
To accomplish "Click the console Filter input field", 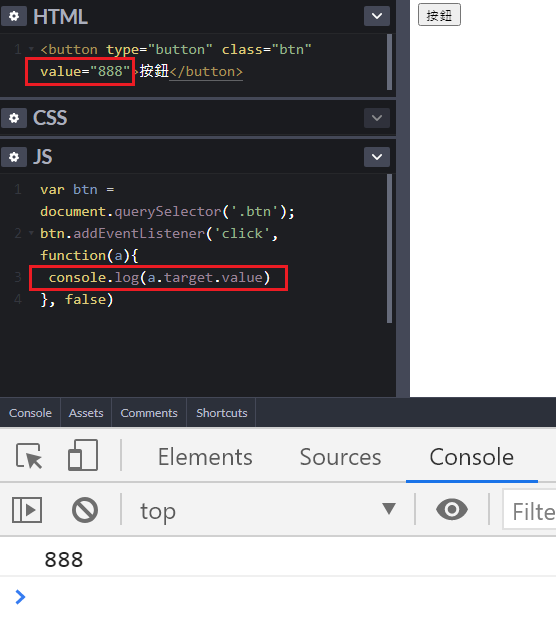I will click(x=530, y=510).
